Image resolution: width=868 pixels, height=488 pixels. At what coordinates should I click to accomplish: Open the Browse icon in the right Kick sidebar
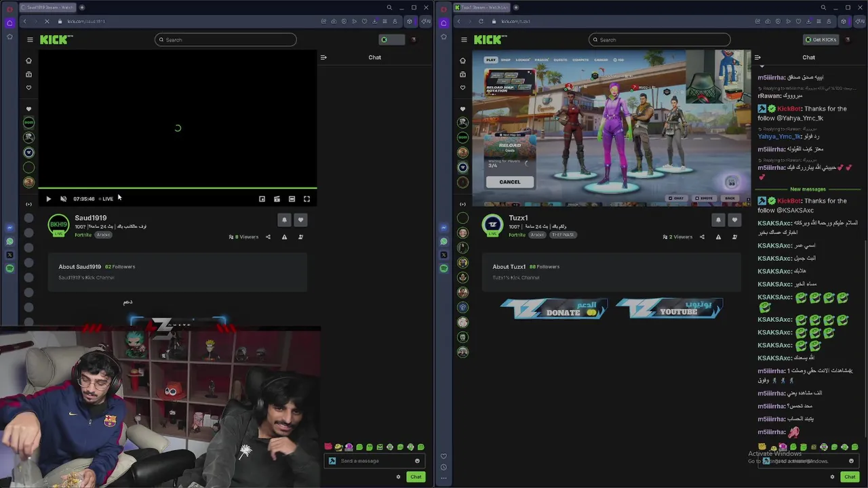click(x=462, y=74)
